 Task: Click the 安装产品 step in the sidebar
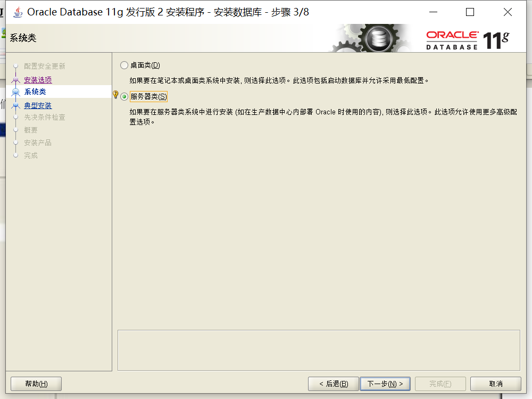point(38,143)
